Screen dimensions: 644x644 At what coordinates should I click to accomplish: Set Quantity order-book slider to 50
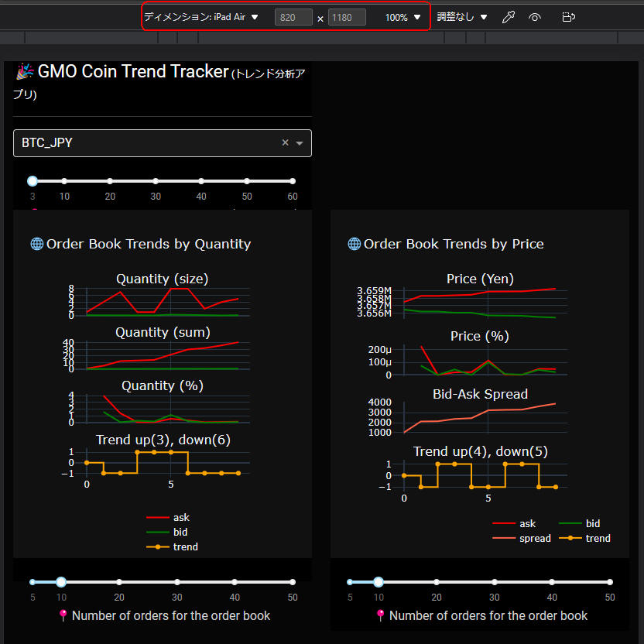(x=292, y=582)
